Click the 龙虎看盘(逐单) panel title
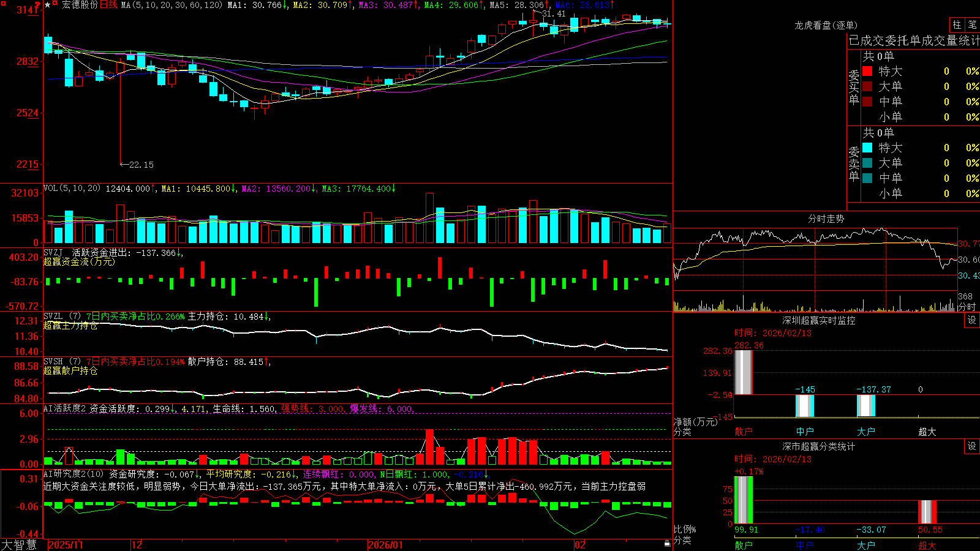 click(826, 25)
